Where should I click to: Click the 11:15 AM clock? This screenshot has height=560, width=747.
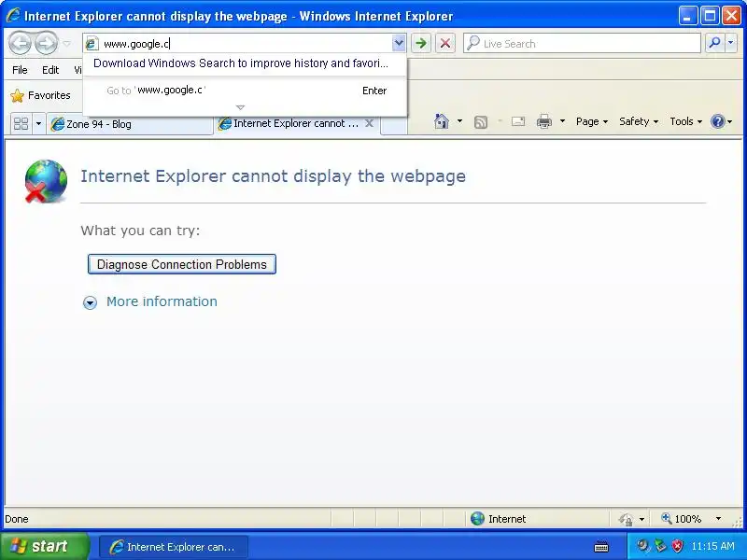(712, 546)
